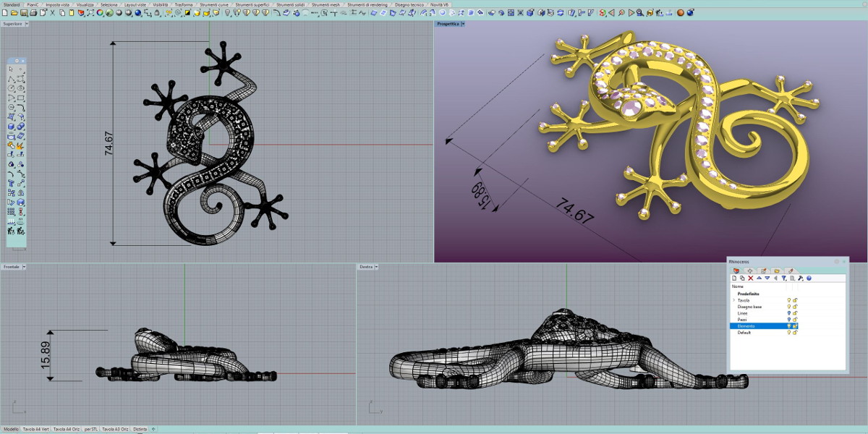Move layer up with blue up arrow
Image resolution: width=868 pixels, height=434 pixels.
pos(759,278)
